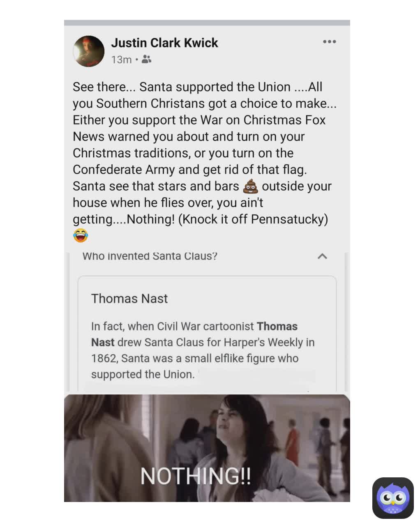The image size is (420, 525).
Task: Open the 'NOTHING!!' GIF image
Action: click(x=207, y=448)
